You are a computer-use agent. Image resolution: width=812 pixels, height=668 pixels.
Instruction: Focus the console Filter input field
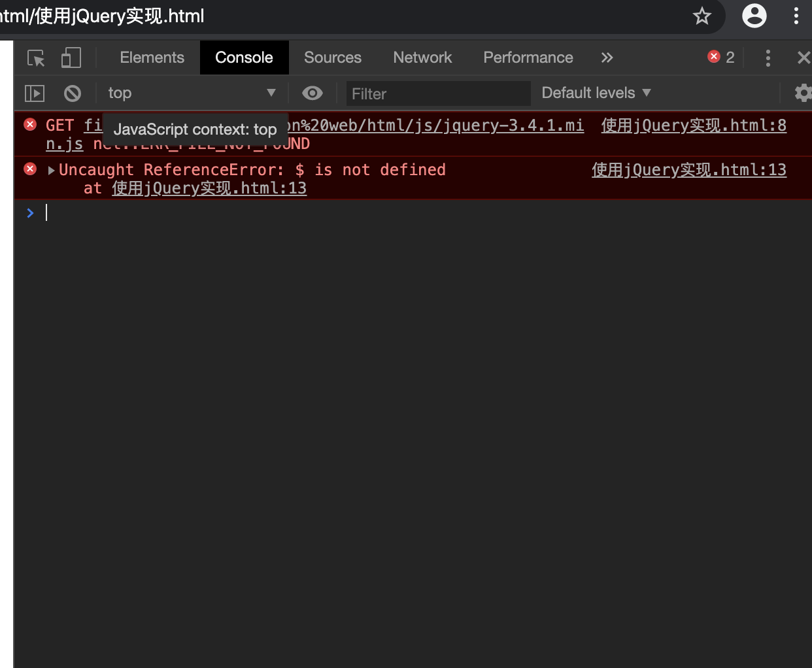click(439, 93)
